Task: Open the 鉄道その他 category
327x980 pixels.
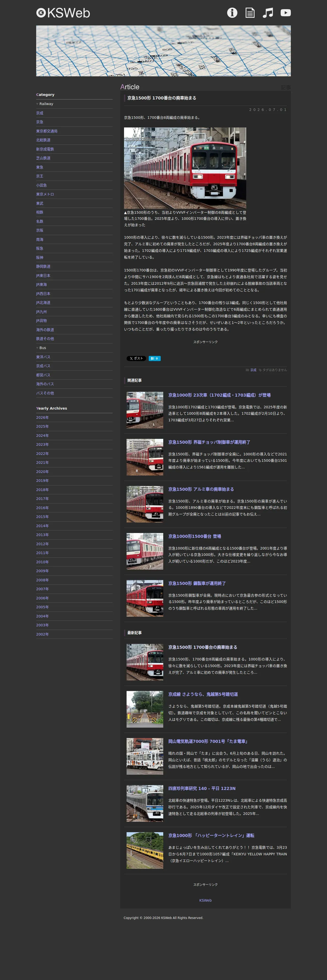Action: click(x=45, y=339)
